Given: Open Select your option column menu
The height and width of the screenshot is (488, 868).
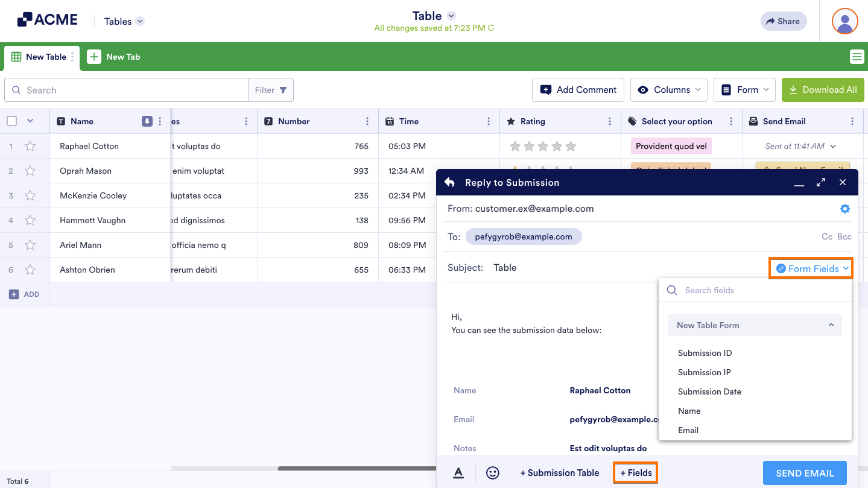Looking at the screenshot, I should 731,121.
